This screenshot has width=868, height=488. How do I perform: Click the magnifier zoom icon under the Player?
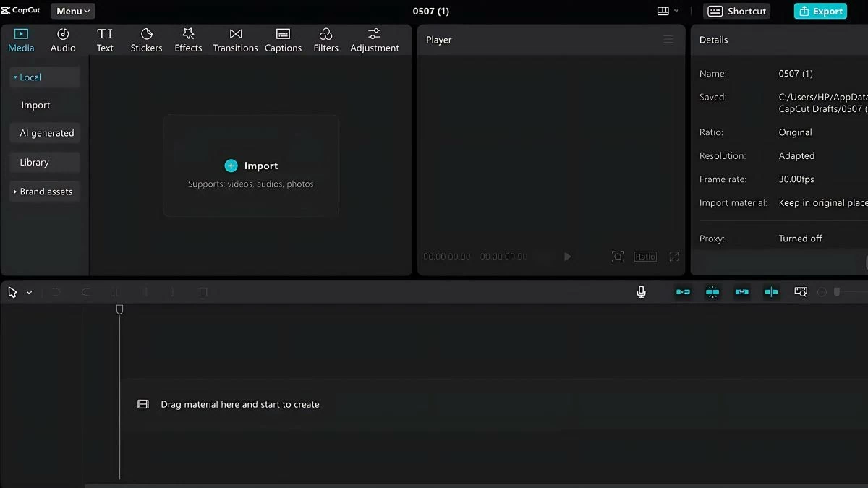coord(618,256)
